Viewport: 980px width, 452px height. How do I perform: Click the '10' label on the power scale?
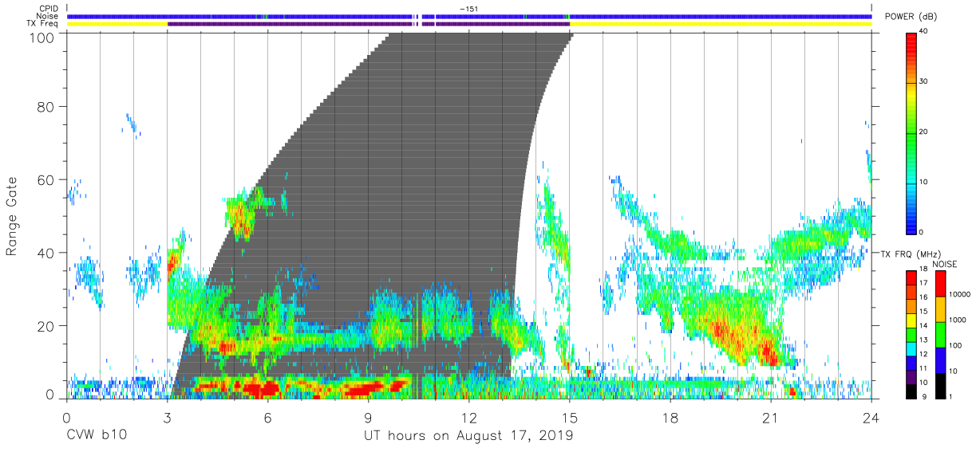(x=925, y=182)
